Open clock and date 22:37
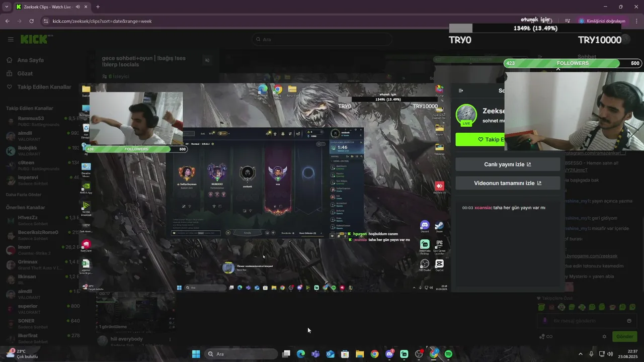This screenshot has height=362, width=644. coord(628,354)
